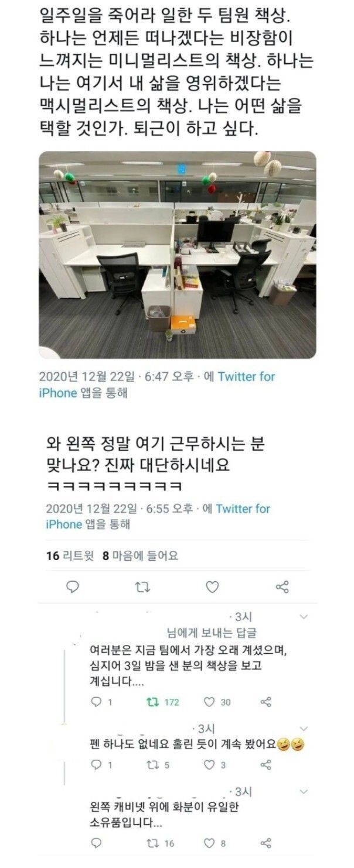Open Twitter for iPhone link under photo

point(157,385)
